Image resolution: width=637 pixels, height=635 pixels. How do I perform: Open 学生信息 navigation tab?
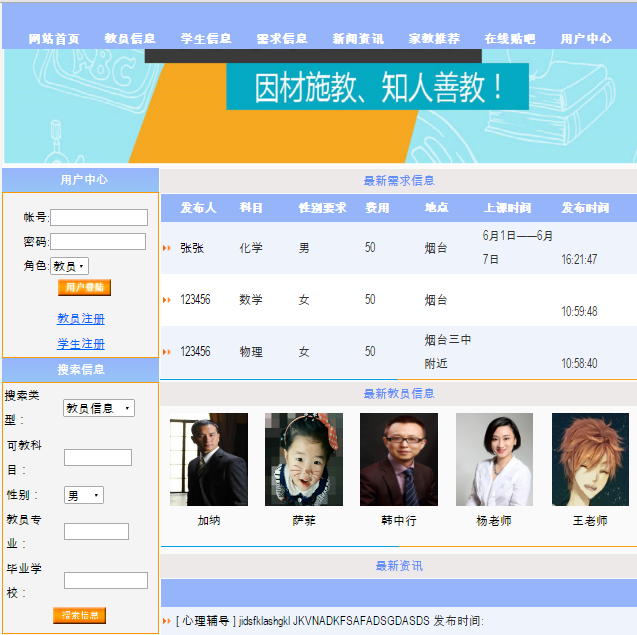point(206,39)
